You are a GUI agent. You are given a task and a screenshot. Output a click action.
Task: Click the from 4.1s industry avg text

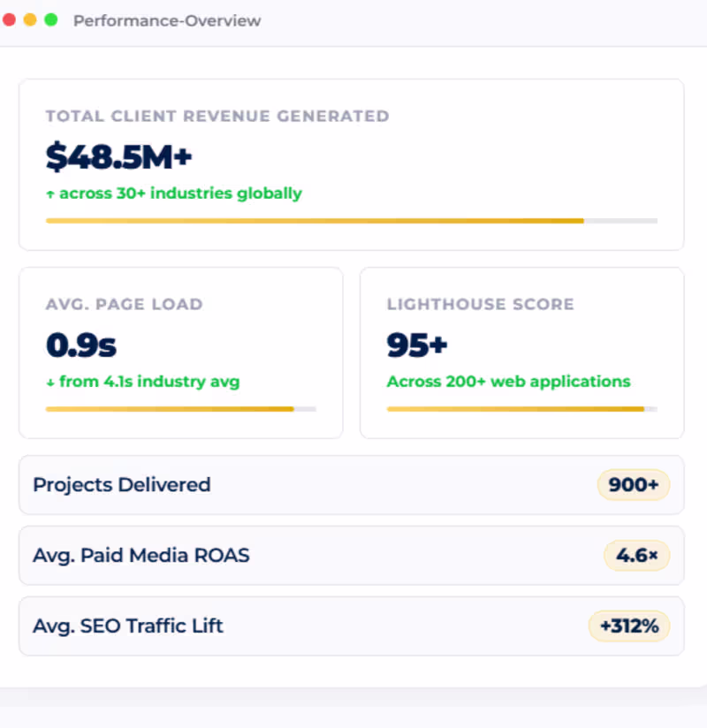click(x=149, y=382)
